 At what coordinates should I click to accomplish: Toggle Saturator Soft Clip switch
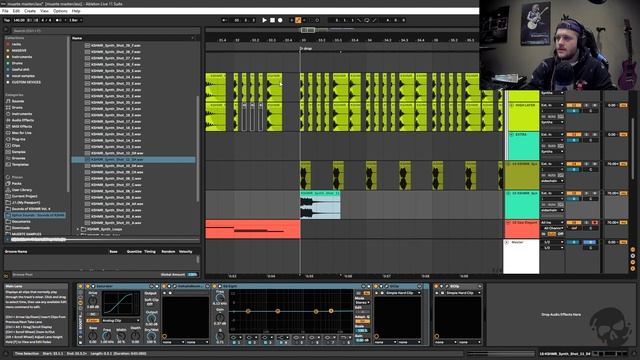150,304
